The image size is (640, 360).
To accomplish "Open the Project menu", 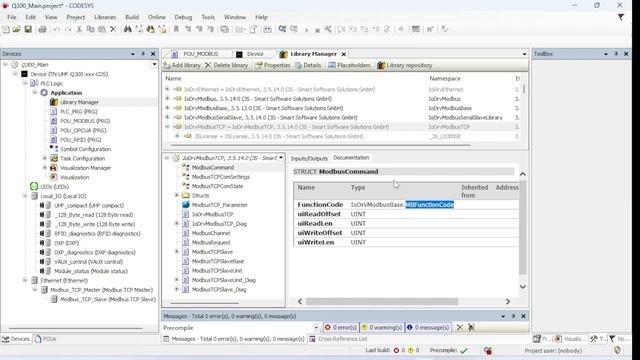I will 76,17.
